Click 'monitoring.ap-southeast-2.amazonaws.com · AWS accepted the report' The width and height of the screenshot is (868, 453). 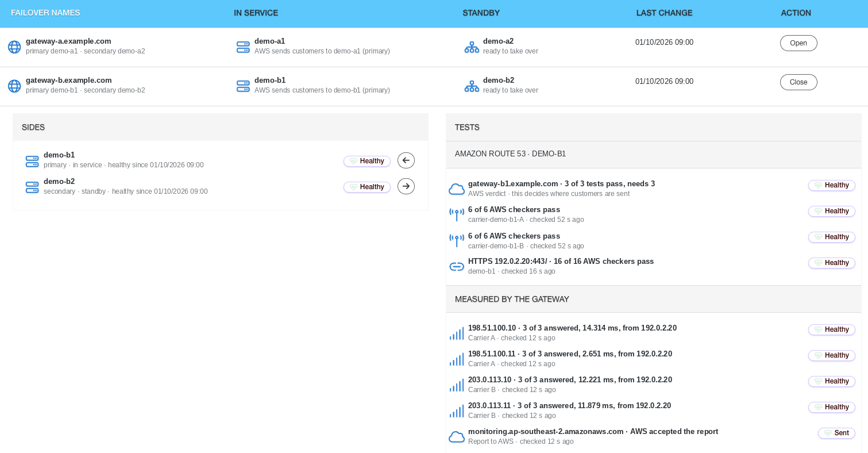click(593, 432)
